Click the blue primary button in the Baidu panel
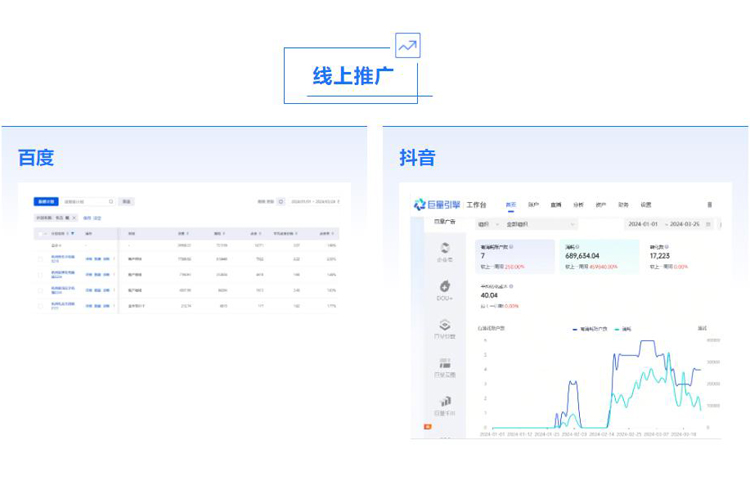This screenshot has width=750, height=490. (46, 201)
